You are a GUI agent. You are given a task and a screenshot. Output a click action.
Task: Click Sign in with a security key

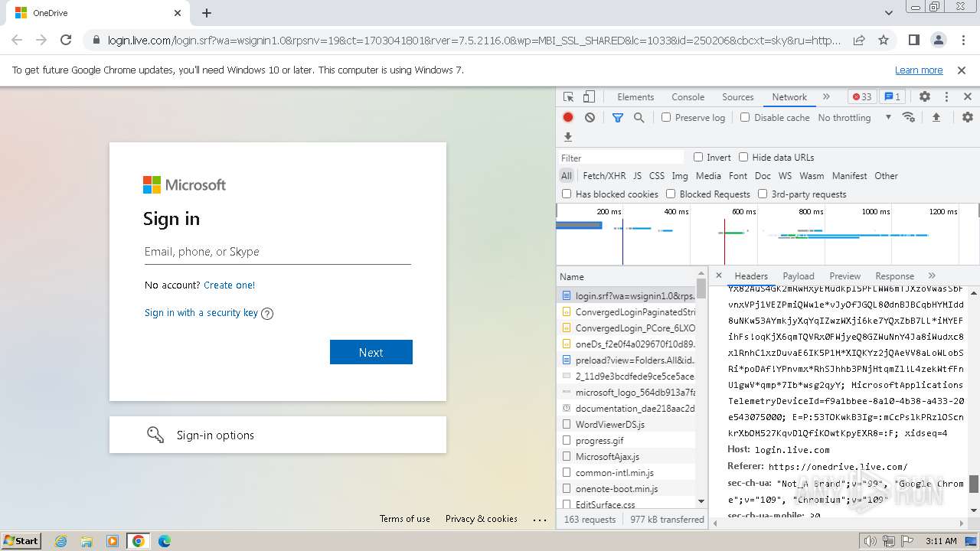pyautogui.click(x=201, y=312)
